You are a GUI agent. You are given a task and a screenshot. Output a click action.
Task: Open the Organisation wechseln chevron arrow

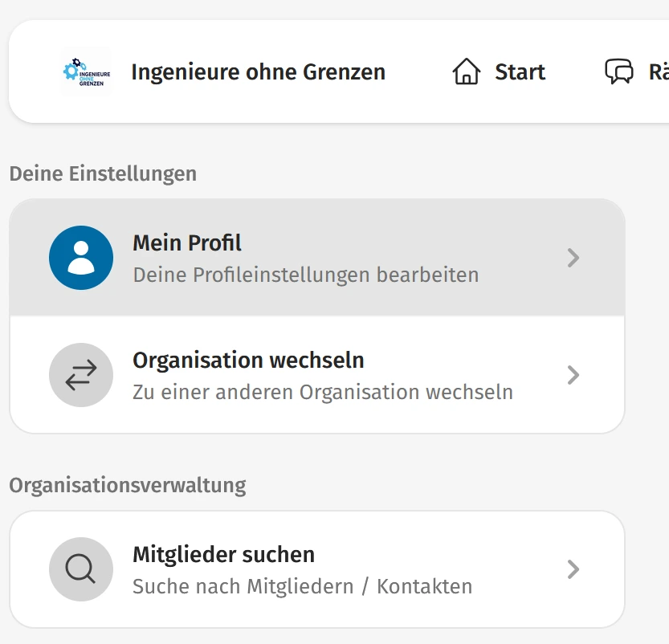(x=573, y=375)
